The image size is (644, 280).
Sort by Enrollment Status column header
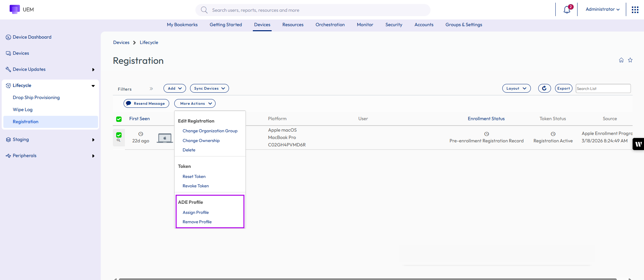(486, 119)
